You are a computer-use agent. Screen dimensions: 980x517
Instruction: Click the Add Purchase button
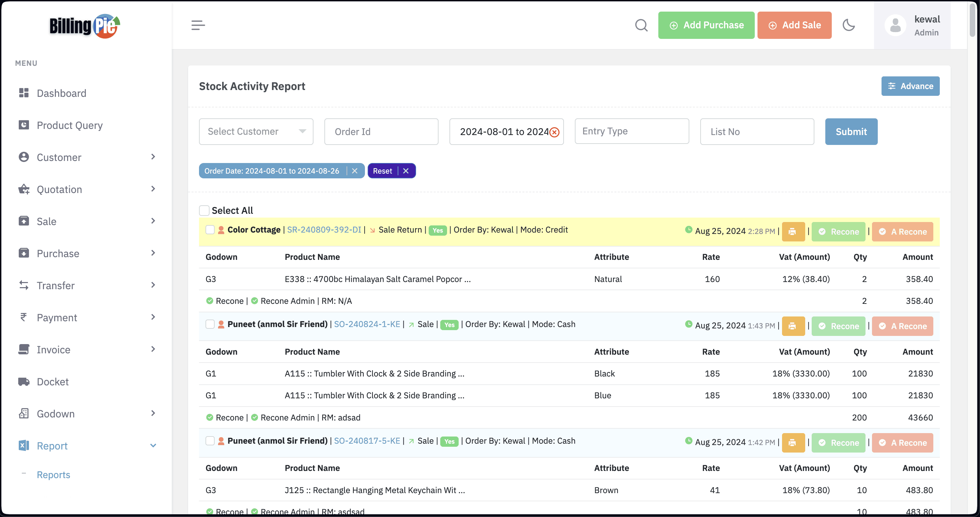[706, 25]
